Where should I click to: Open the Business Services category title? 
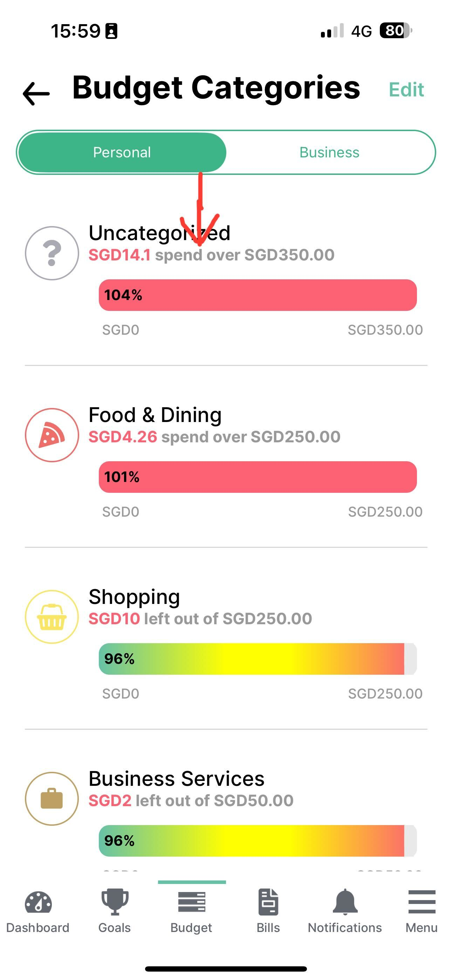click(177, 778)
